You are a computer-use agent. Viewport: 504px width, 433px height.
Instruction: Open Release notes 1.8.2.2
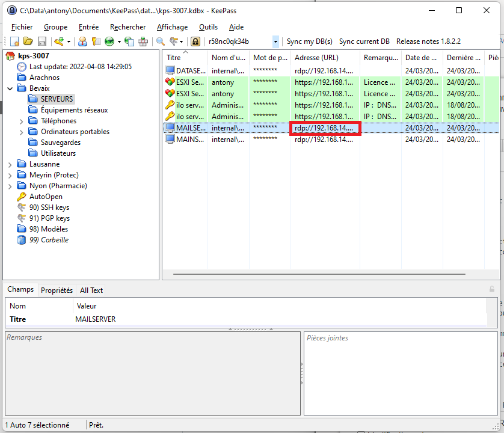pos(428,41)
